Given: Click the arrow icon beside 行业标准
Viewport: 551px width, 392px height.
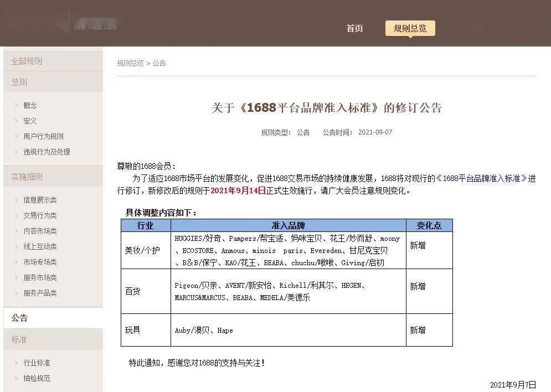Looking at the screenshot, I should pyautogui.click(x=16, y=363).
